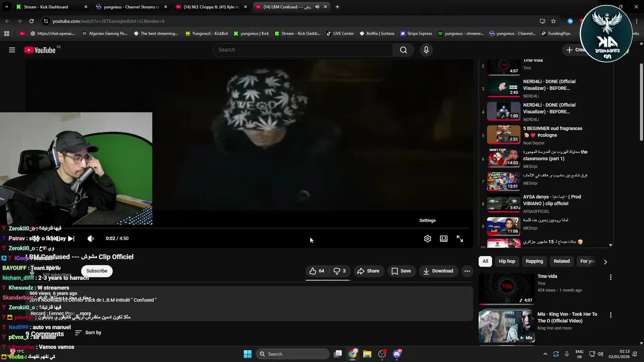This screenshot has width=644, height=362.
Task: Switch to the yungvixus Channel Streams tab
Action: [131, 7]
